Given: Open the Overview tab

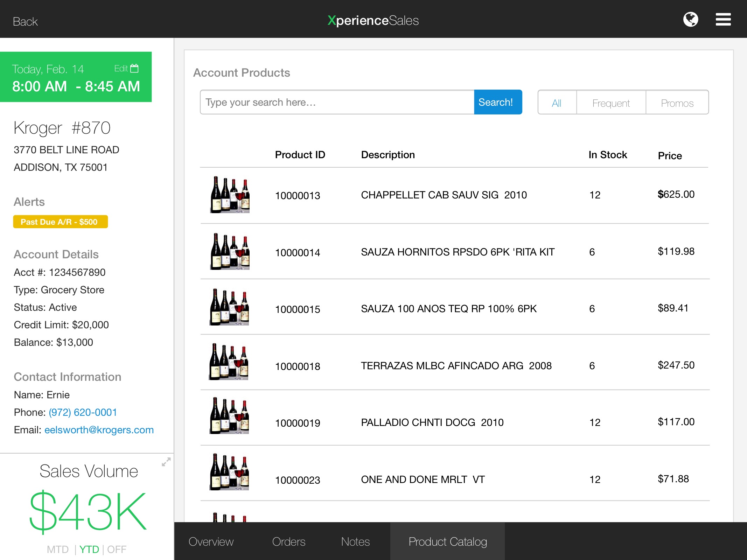Looking at the screenshot, I should pos(211,541).
